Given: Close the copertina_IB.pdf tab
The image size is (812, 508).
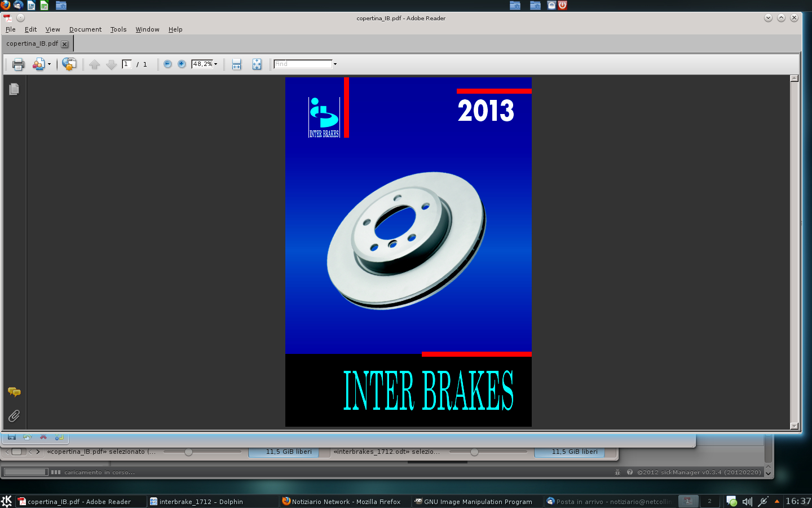Looking at the screenshot, I should click(65, 44).
